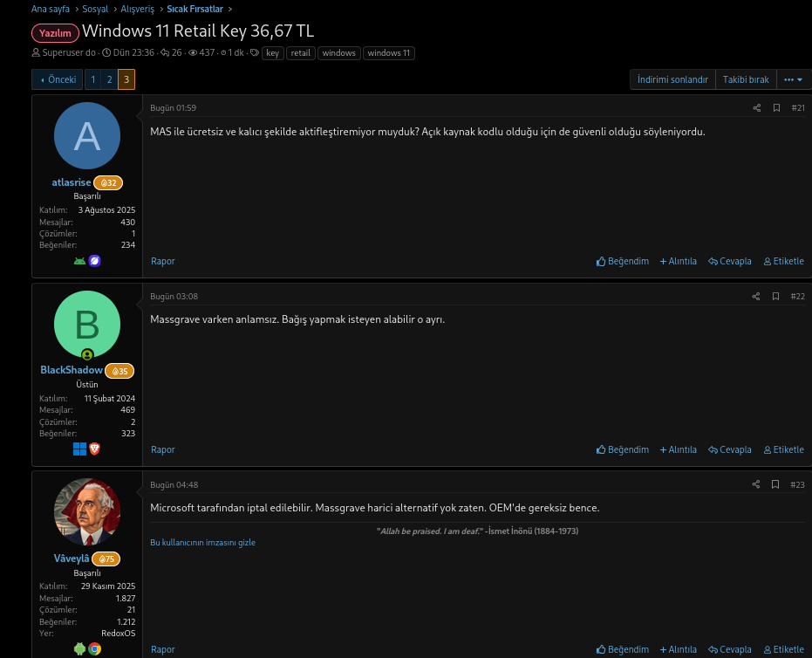
Task: Click the BlackShadow letter B avatar
Action: tap(87, 325)
